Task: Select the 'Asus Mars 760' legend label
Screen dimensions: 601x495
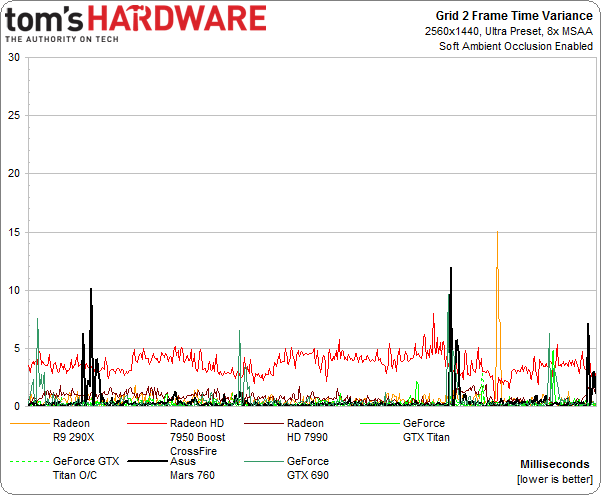Action: [192, 468]
